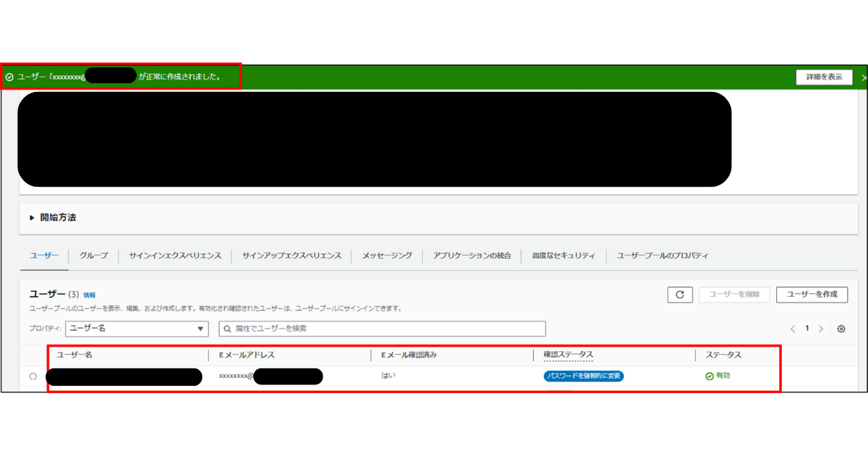
Task: Open table preferences via the gear icon
Action: click(840, 329)
